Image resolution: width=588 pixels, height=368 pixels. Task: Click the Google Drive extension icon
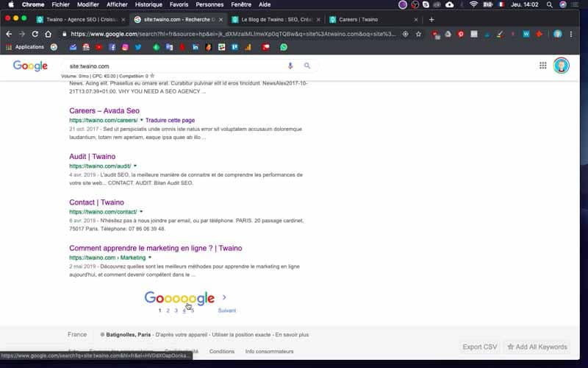(x=448, y=34)
